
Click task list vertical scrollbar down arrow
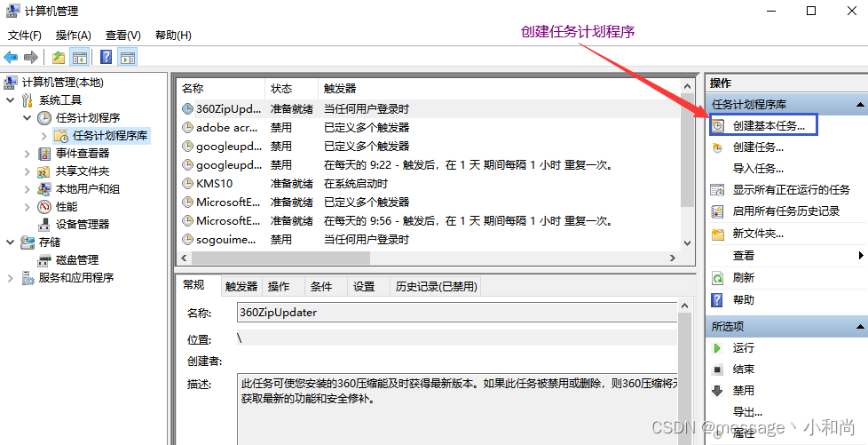coord(687,242)
